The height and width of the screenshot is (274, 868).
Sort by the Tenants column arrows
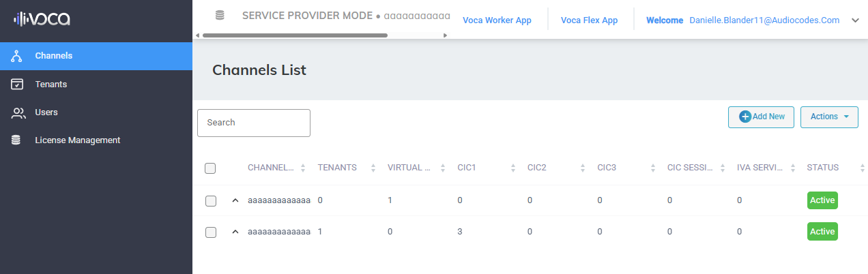click(x=373, y=168)
